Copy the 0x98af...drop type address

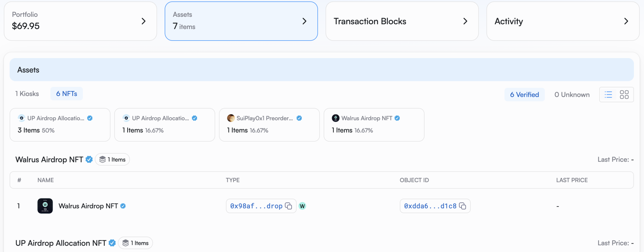pyautogui.click(x=288, y=206)
